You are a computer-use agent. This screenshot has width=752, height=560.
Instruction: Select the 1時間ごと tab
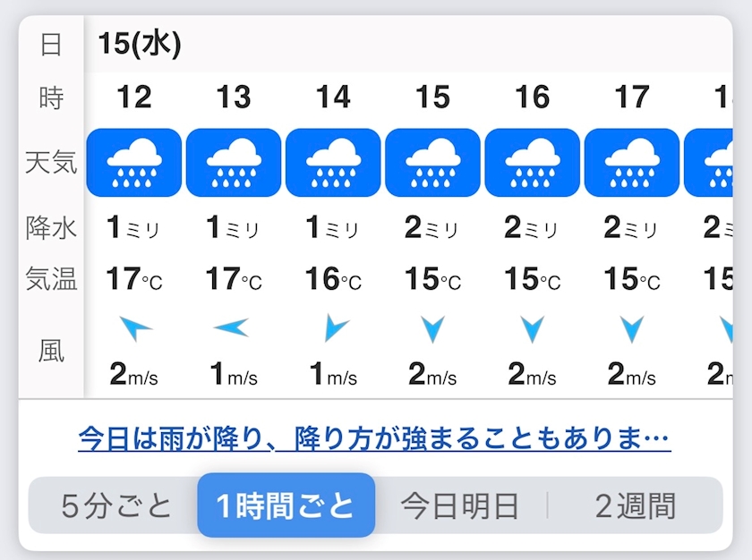pyautogui.click(x=286, y=506)
